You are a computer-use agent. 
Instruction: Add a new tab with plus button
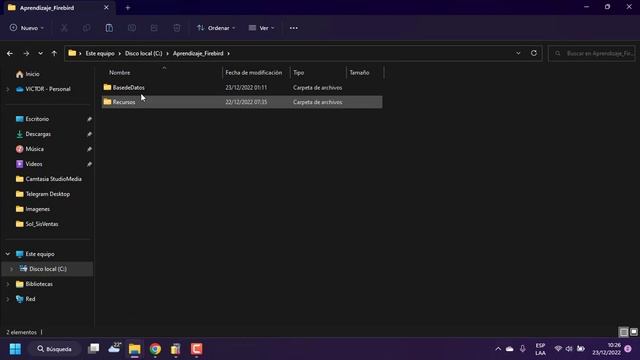(128, 7)
